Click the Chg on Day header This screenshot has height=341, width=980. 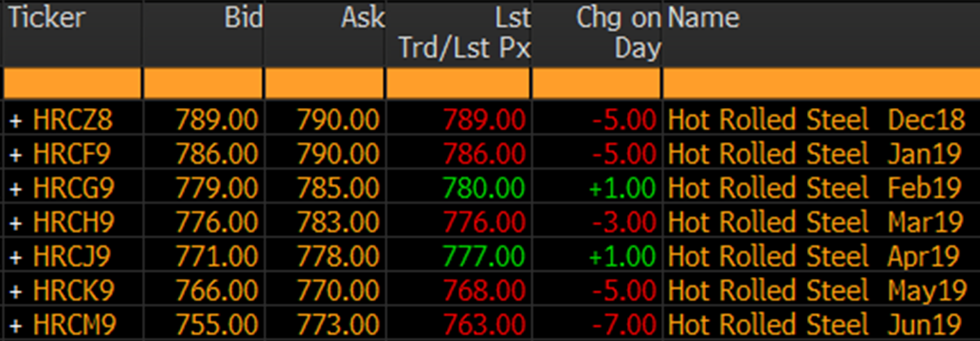click(617, 33)
